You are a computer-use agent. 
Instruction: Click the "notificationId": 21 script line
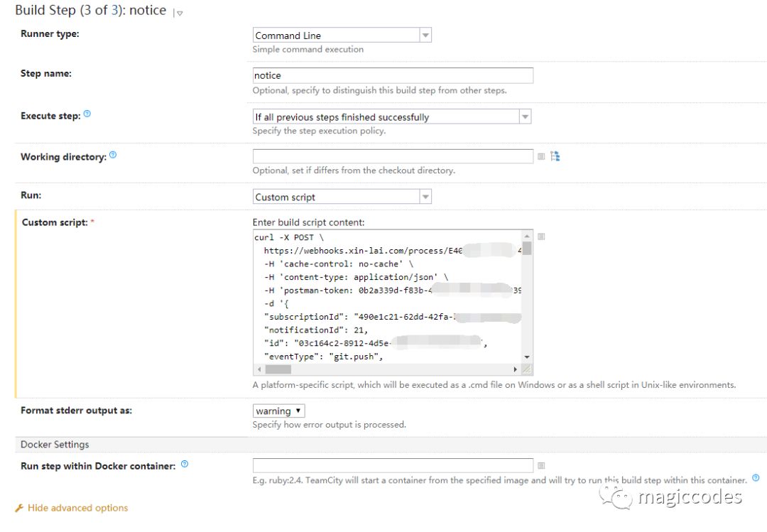pos(315,330)
